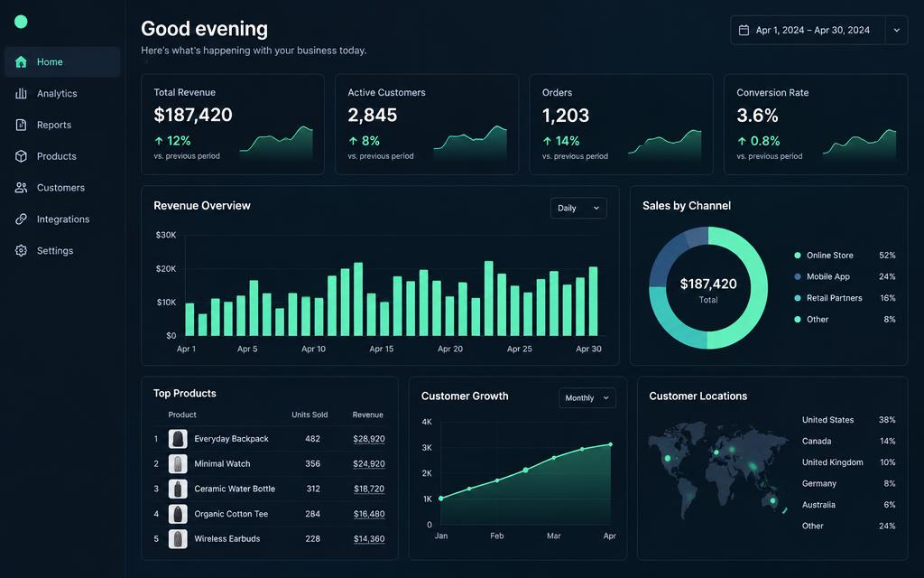Viewport: 924px width, 578px height.
Task: Go to Integrations page
Action: pos(62,219)
